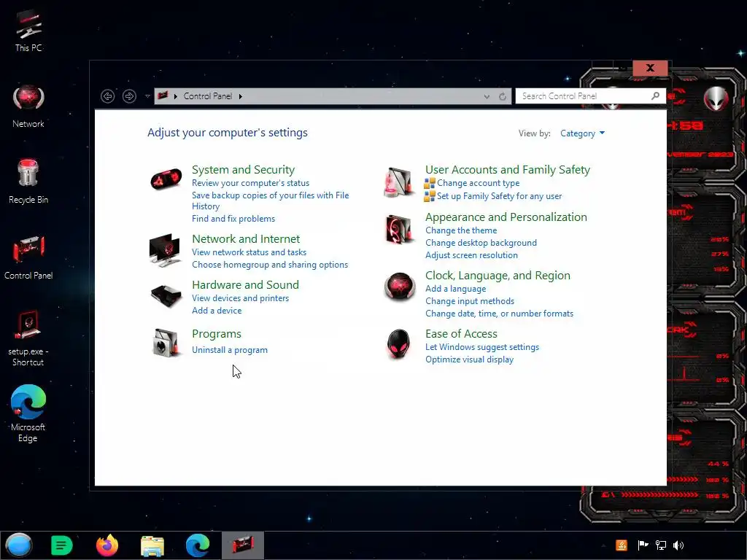Select the Recycle Bin desktop icon

(x=28, y=182)
